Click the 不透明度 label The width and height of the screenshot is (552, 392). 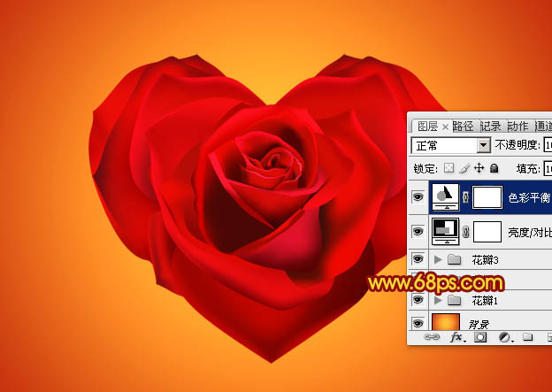pyautogui.click(x=517, y=145)
